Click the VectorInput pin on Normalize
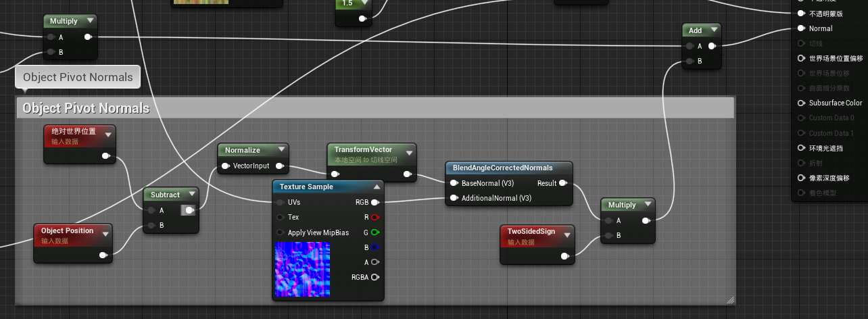The width and height of the screenshot is (868, 319). click(x=226, y=166)
